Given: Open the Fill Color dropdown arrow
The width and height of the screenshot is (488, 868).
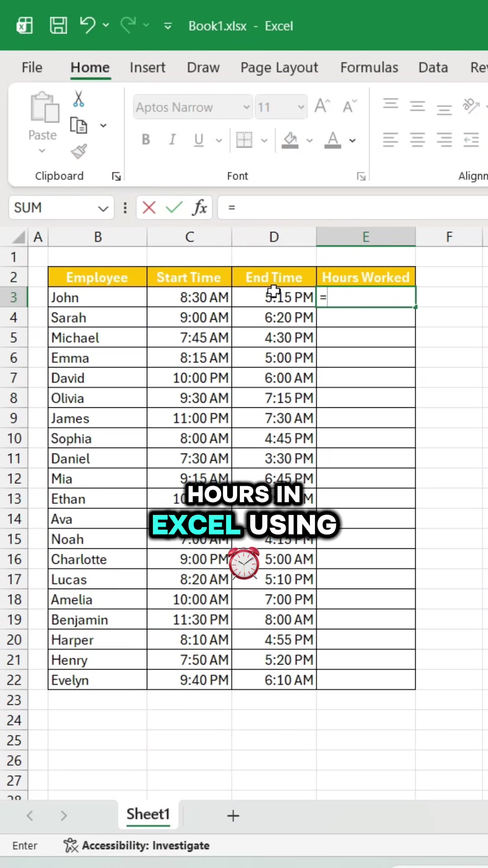Looking at the screenshot, I should pyautogui.click(x=310, y=141).
